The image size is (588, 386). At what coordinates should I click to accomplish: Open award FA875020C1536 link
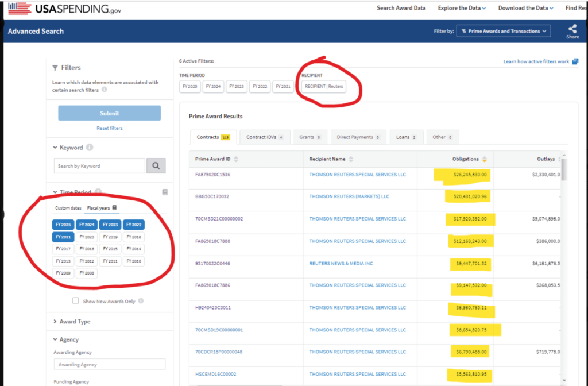point(212,175)
